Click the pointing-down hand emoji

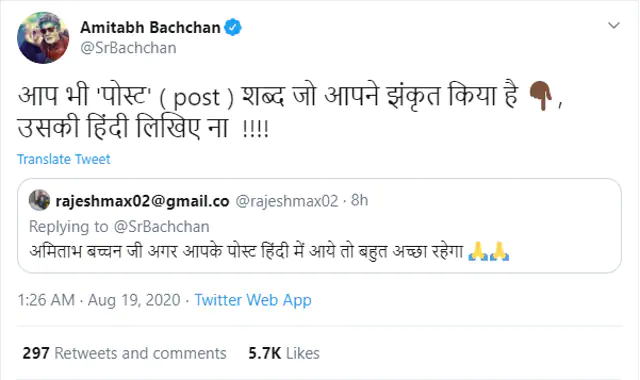pyautogui.click(x=540, y=96)
